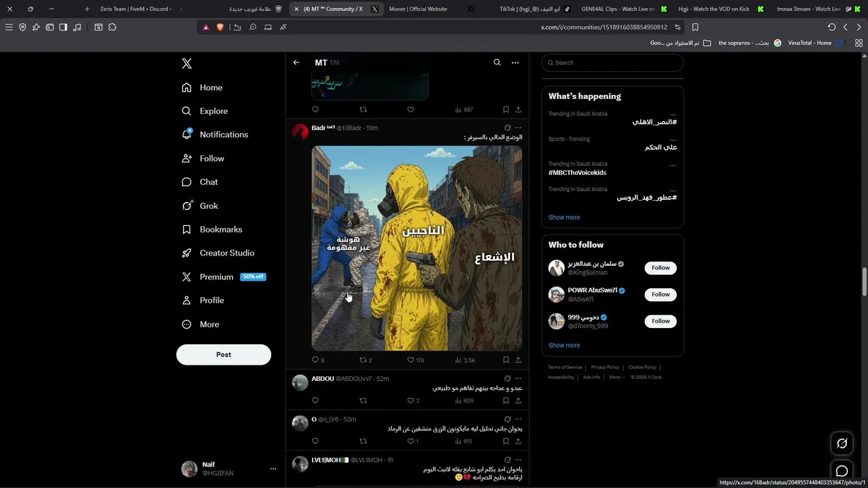Screen dimensions: 868x488
Task: Reload the page
Action: click(832, 27)
